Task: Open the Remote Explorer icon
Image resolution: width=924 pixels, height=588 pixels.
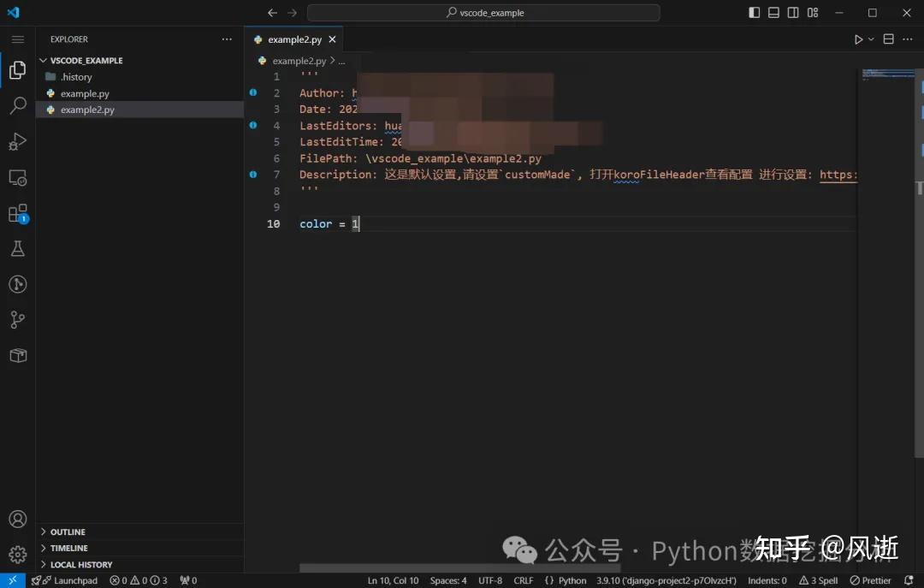Action: pyautogui.click(x=17, y=178)
